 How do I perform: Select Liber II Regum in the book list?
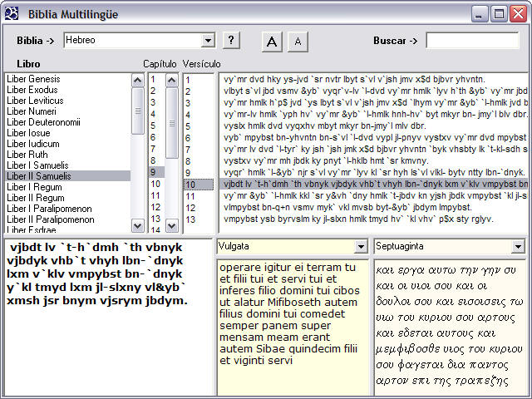point(68,198)
